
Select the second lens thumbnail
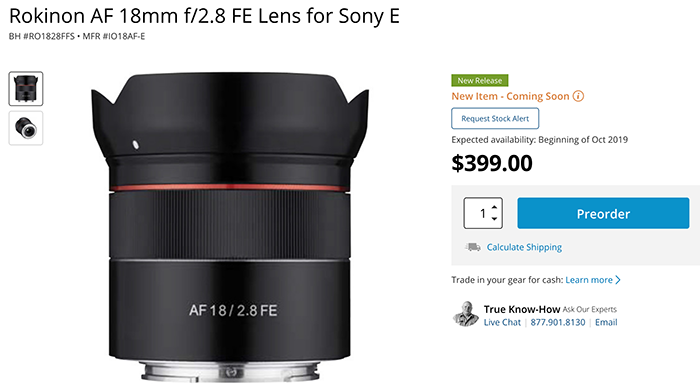pos(26,128)
